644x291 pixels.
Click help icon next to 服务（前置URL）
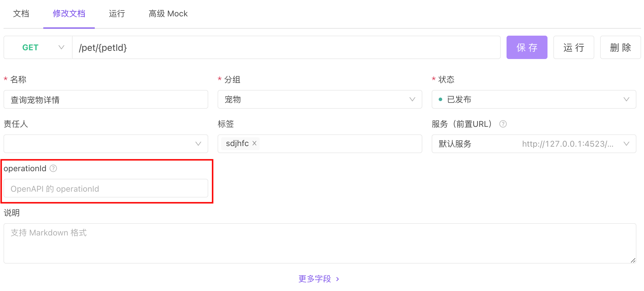(503, 124)
